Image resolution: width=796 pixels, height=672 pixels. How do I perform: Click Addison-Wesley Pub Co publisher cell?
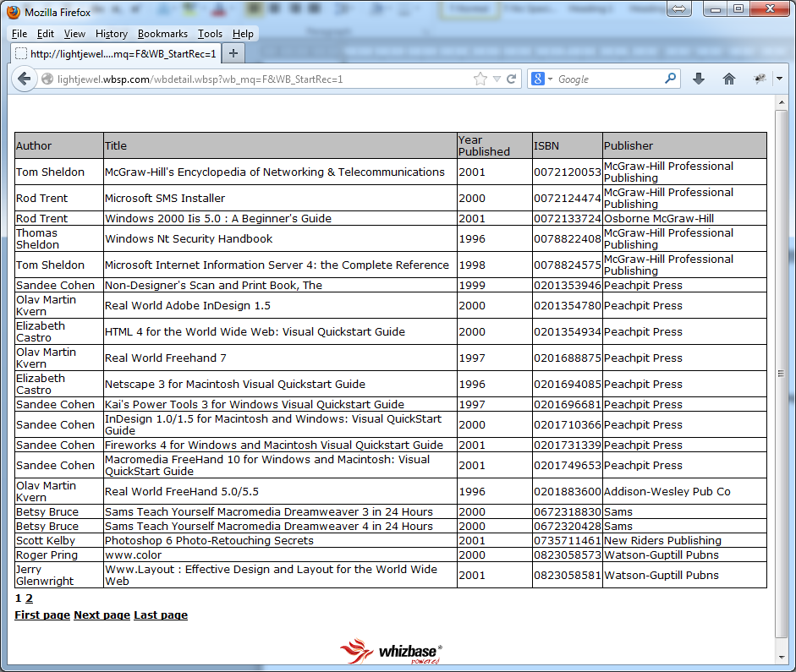684,491
